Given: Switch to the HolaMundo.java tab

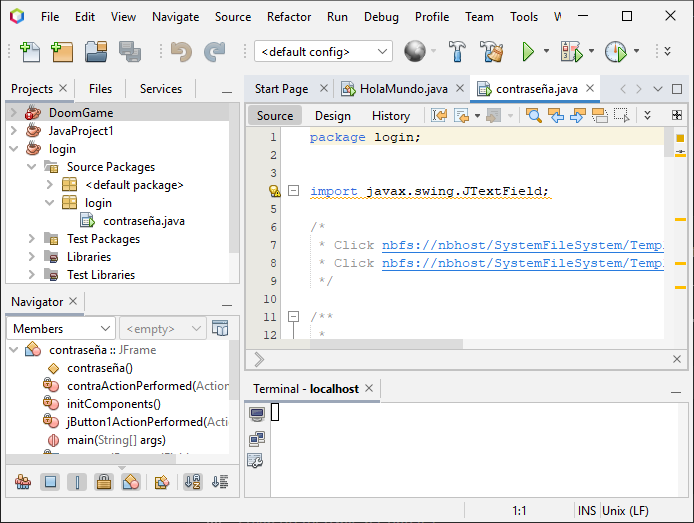Looking at the screenshot, I should click(x=395, y=89).
